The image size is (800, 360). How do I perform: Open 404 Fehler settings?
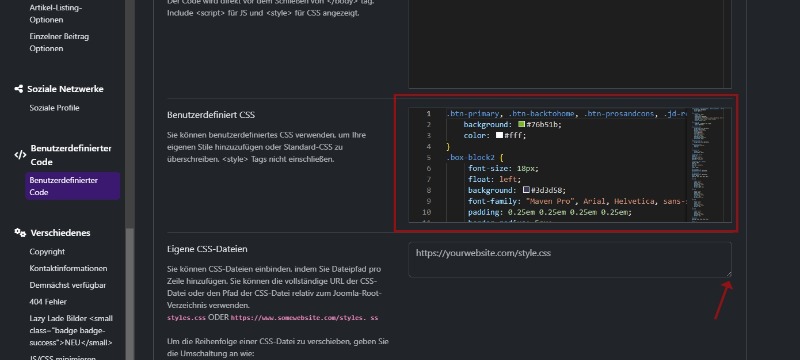click(48, 302)
